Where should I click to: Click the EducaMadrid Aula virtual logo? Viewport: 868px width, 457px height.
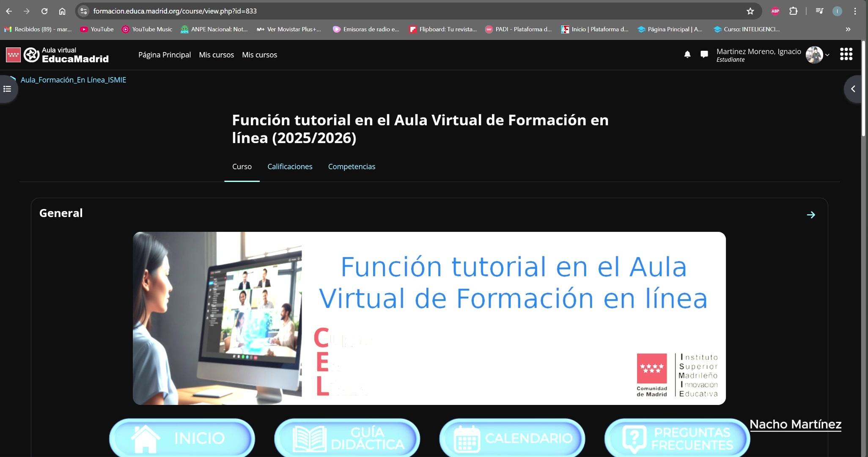58,55
